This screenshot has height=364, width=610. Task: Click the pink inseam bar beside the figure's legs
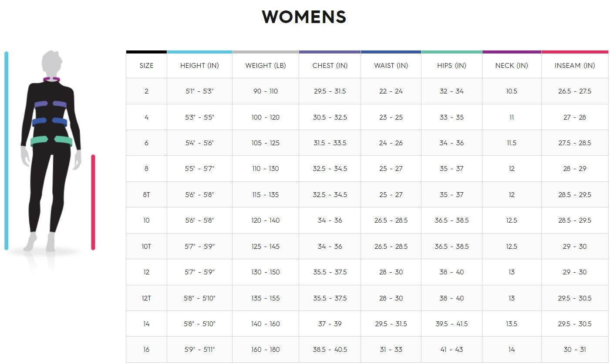pos(93,202)
